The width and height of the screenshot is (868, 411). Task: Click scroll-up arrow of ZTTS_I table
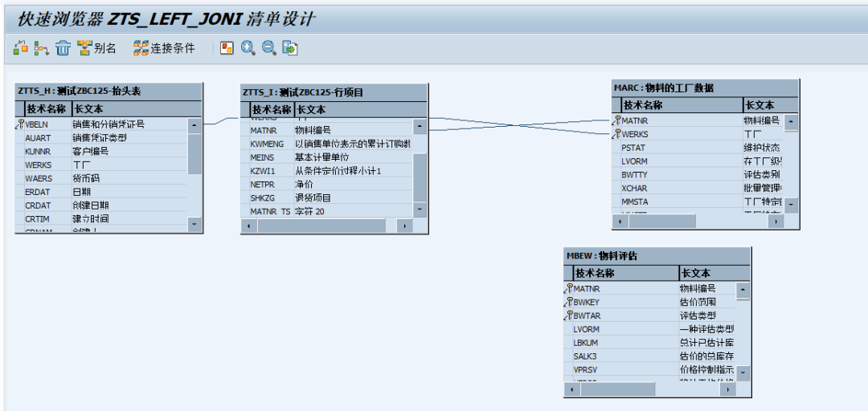coord(420,127)
